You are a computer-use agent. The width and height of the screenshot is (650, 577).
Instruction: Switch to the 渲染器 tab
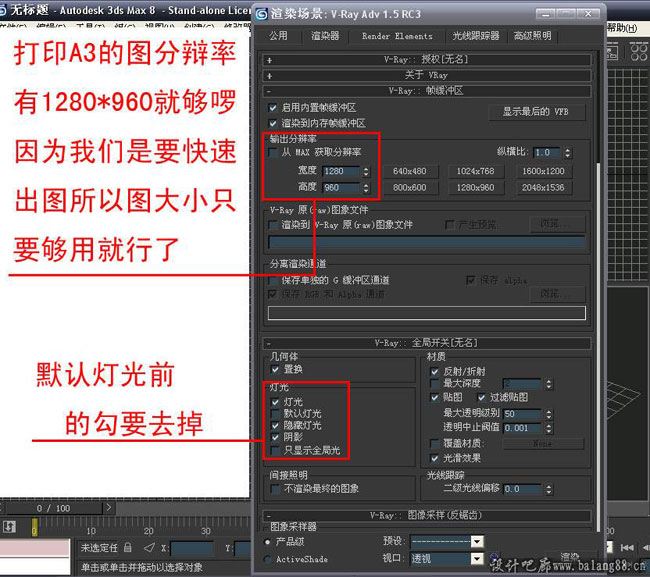click(325, 36)
